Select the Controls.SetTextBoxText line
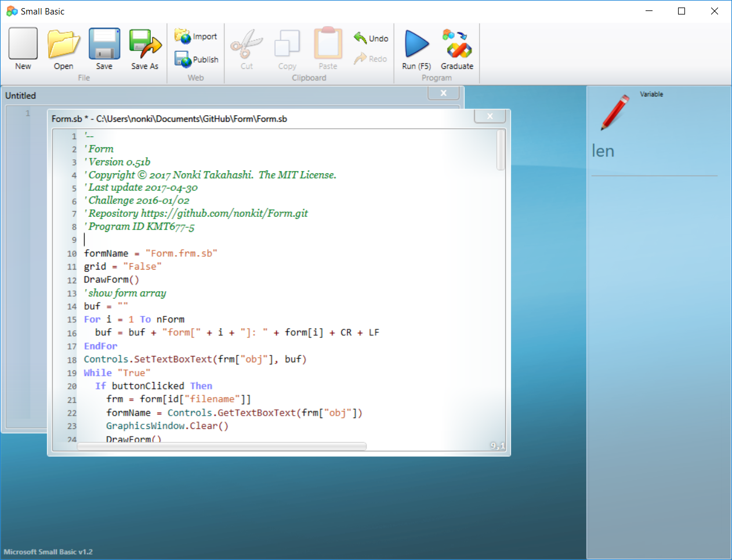Screen dimensions: 732x560 pyautogui.click(x=195, y=359)
